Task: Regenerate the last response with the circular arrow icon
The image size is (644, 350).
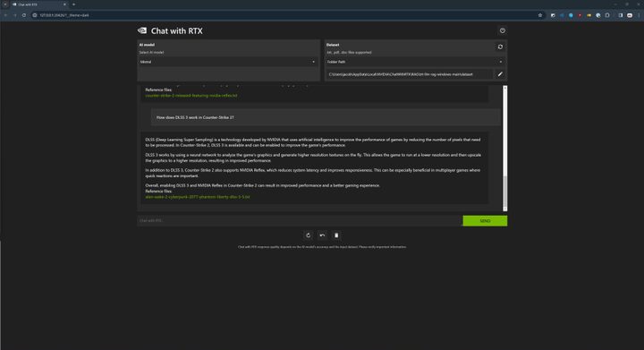Action: click(308, 235)
